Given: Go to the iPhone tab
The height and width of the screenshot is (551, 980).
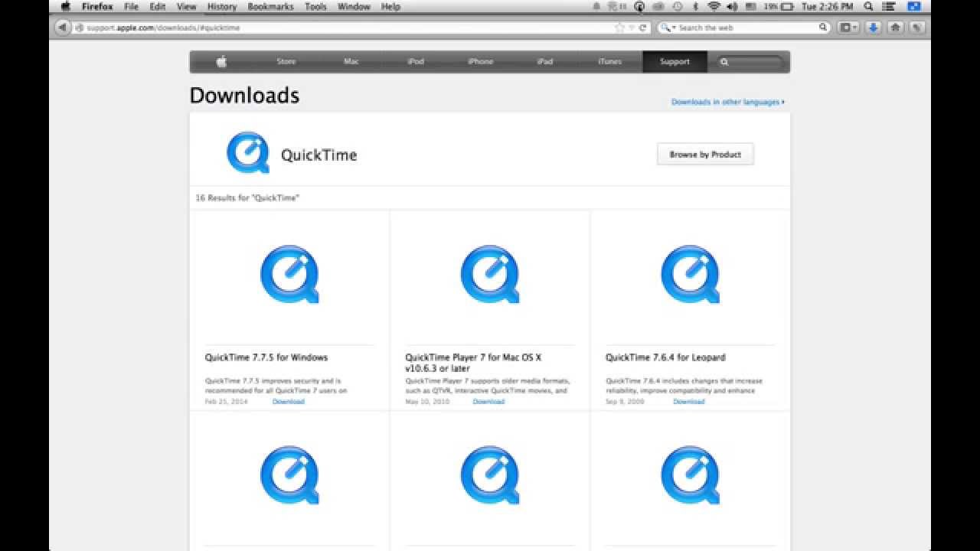Looking at the screenshot, I should (481, 62).
